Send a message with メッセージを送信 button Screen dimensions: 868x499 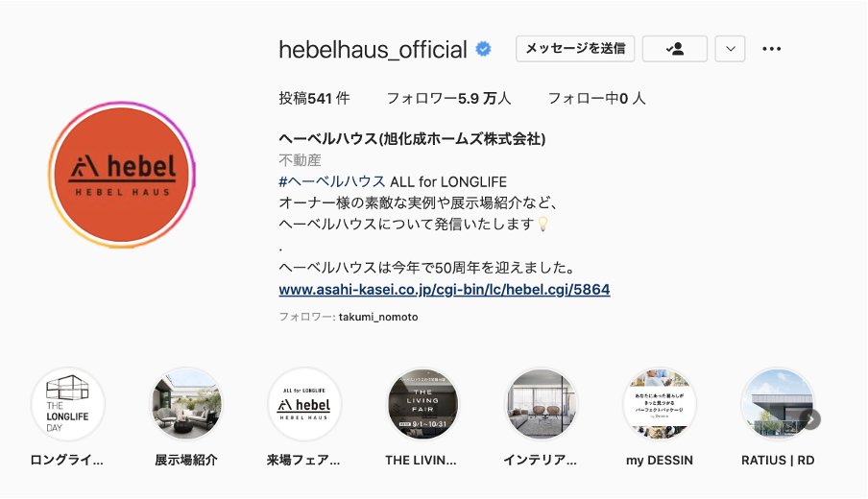coord(575,49)
